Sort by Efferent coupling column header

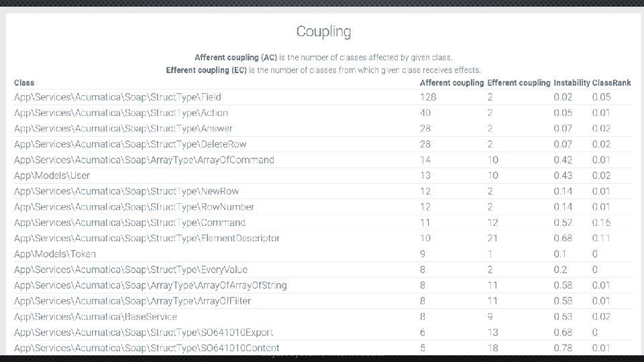click(519, 82)
